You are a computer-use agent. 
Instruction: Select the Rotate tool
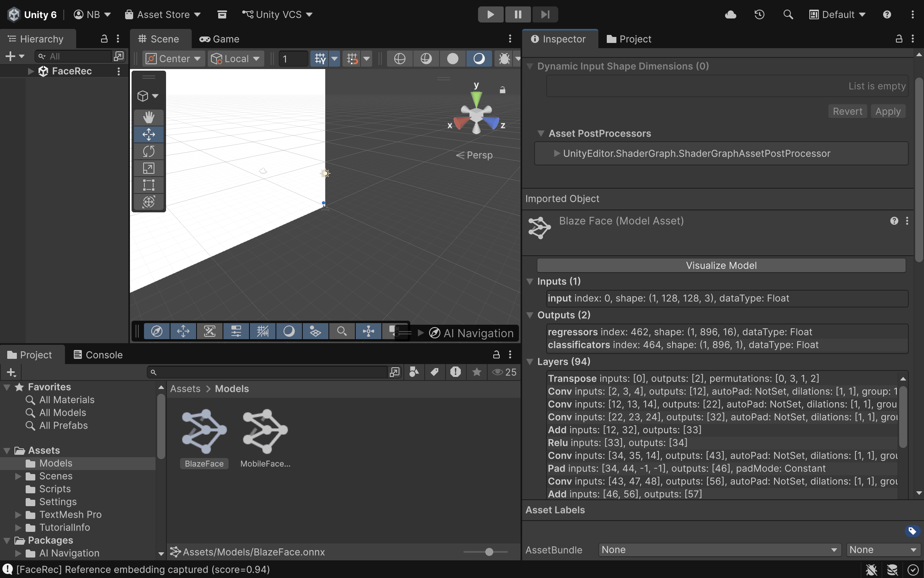[148, 151]
